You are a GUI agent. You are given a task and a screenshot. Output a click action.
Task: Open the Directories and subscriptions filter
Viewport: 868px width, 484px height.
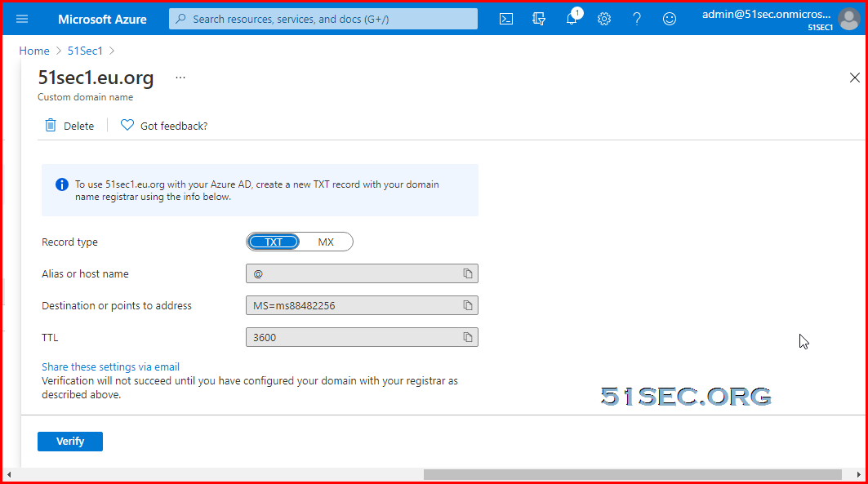point(539,19)
